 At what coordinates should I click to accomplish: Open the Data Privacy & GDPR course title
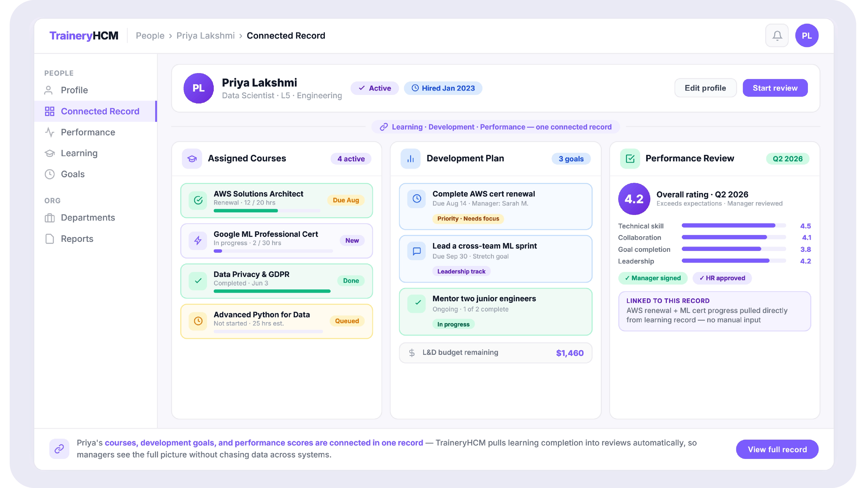251,274
